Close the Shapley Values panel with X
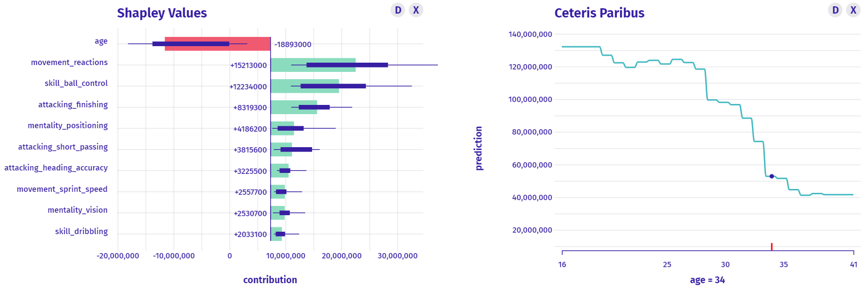Screen dimensions: 868x289 tap(416, 10)
